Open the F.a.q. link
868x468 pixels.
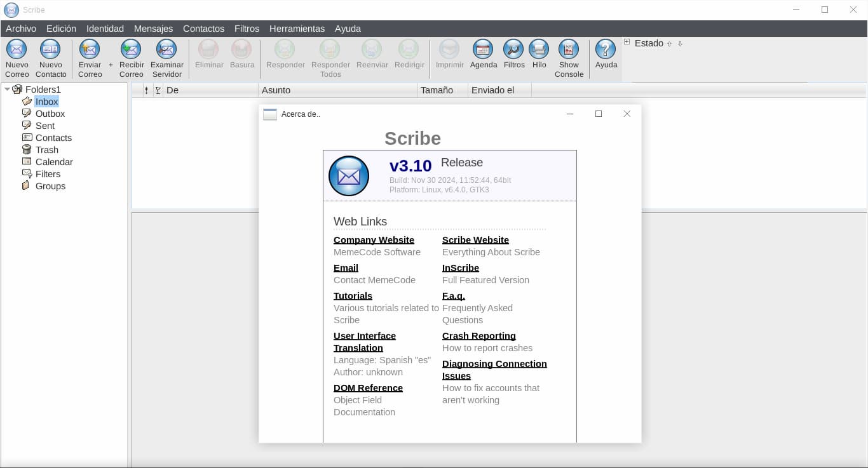[454, 296]
